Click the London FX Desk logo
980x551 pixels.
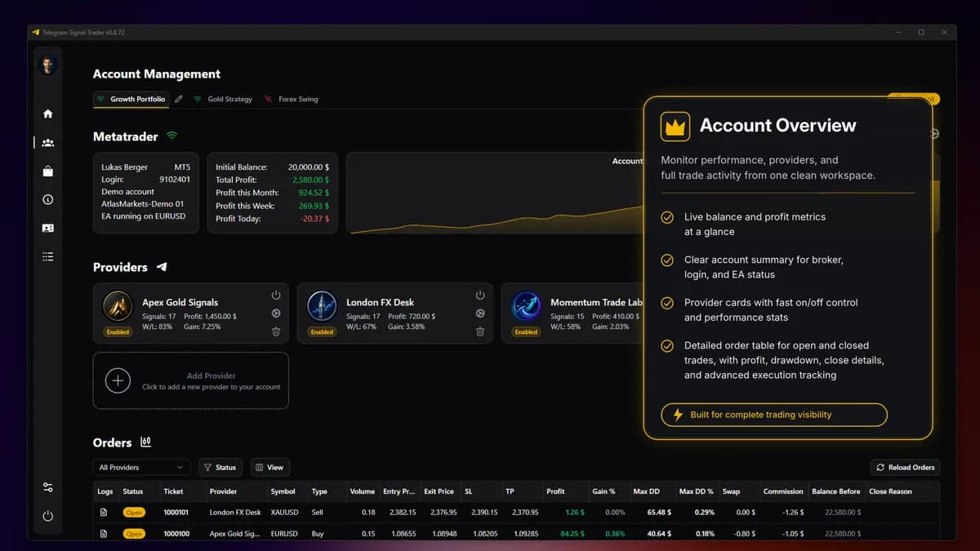point(322,307)
